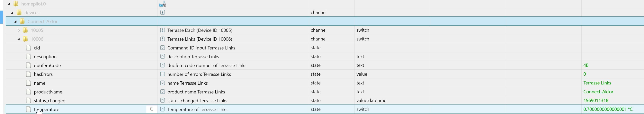Click the state icon for Temperature of Terrasse Links
644x114 pixels.
(x=163, y=109)
